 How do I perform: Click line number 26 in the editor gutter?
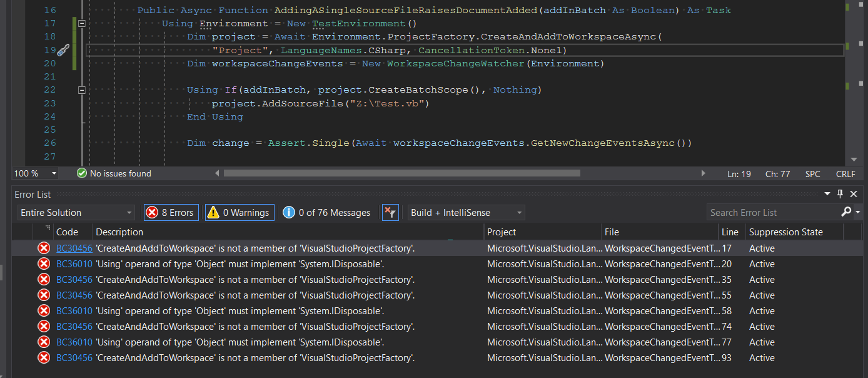(x=50, y=143)
